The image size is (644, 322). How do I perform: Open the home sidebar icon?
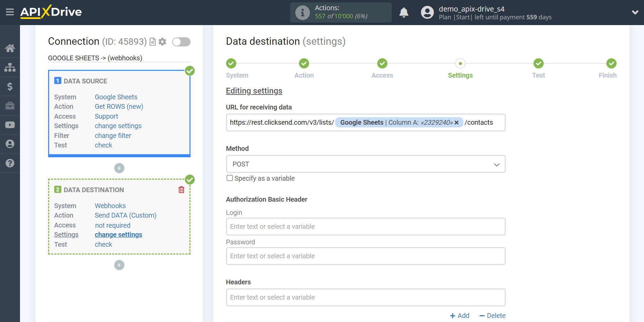tap(10, 48)
